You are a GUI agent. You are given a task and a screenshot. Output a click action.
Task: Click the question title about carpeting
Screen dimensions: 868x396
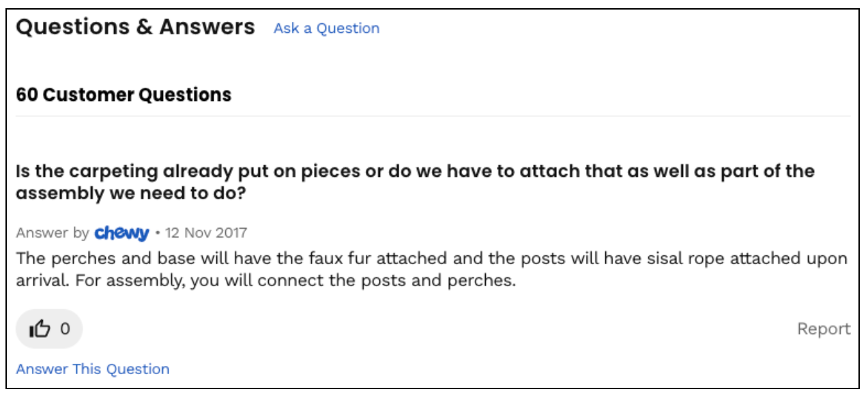415,182
